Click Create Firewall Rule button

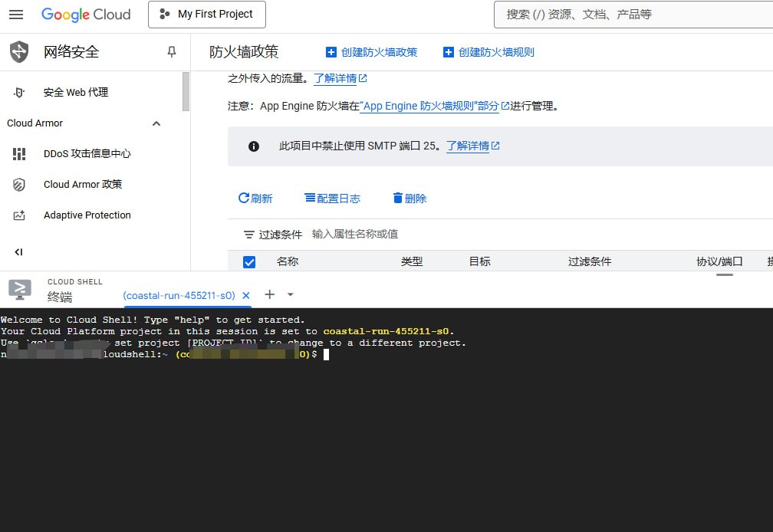pyautogui.click(x=489, y=52)
